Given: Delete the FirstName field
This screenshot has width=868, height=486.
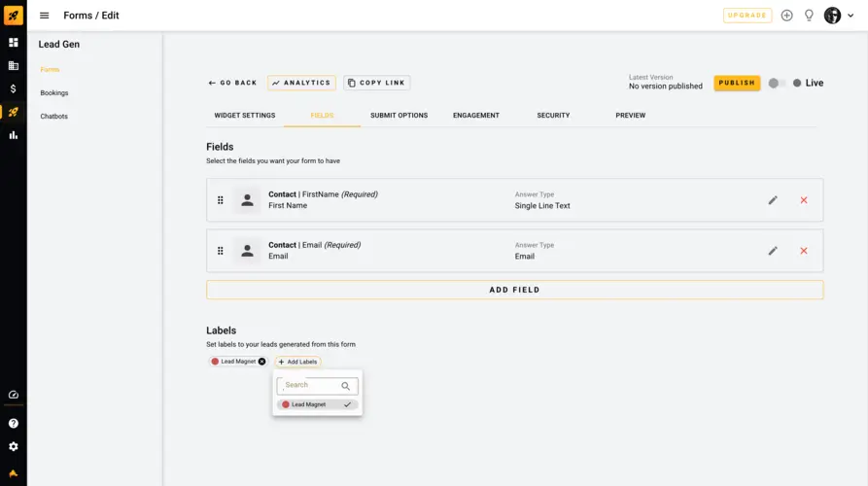Looking at the screenshot, I should pyautogui.click(x=804, y=200).
